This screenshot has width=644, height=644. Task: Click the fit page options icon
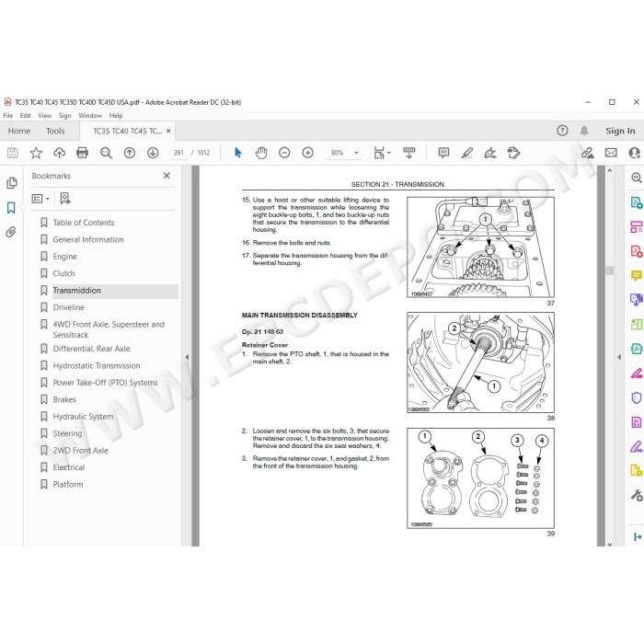coord(379,153)
